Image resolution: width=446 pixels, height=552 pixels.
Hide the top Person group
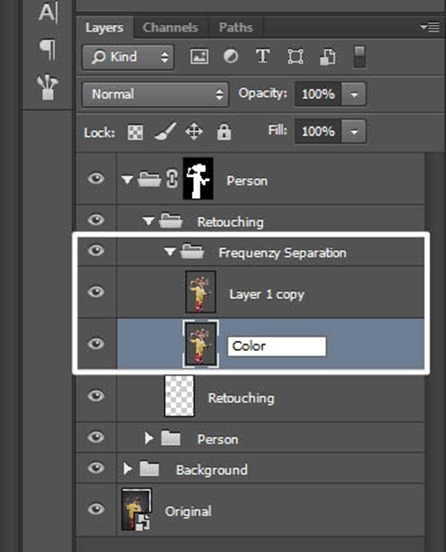click(x=96, y=178)
